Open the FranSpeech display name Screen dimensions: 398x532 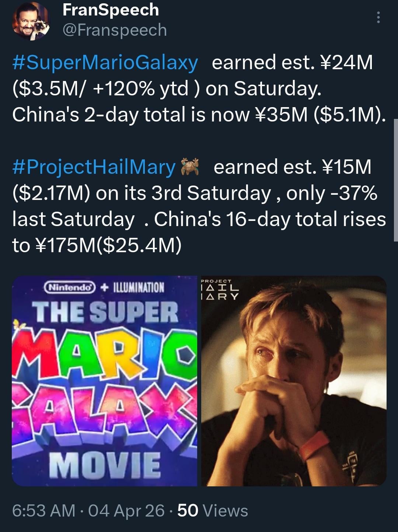(x=111, y=10)
